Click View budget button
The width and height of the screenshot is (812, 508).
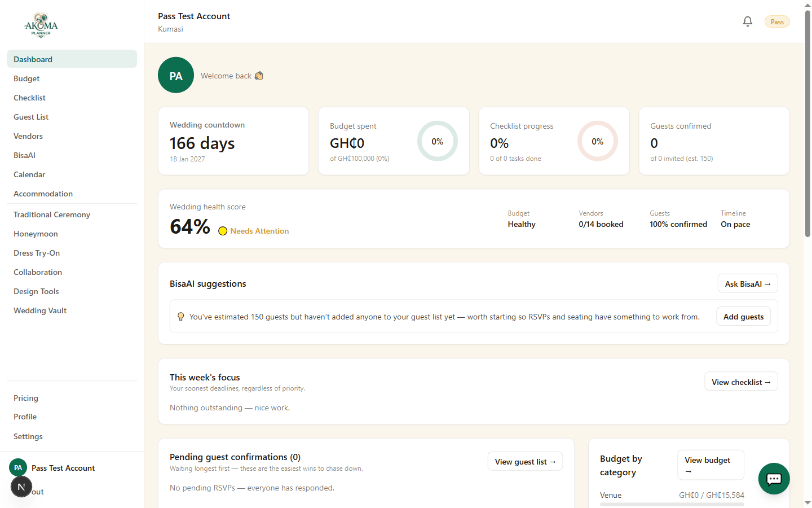(710, 465)
